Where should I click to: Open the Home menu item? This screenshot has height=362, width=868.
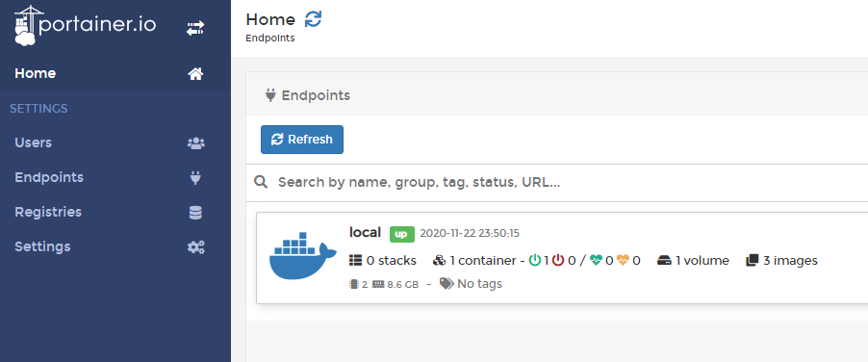coord(115,73)
